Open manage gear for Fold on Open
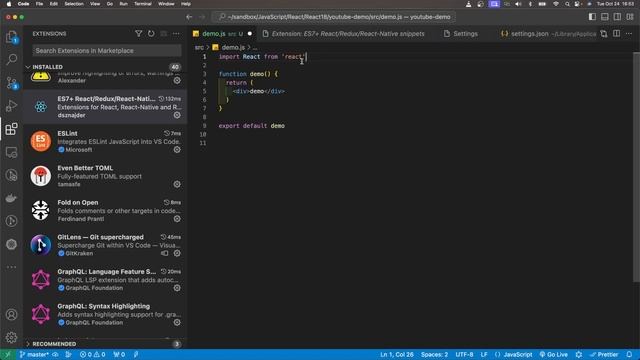The height and width of the screenshot is (360, 640). point(177,219)
